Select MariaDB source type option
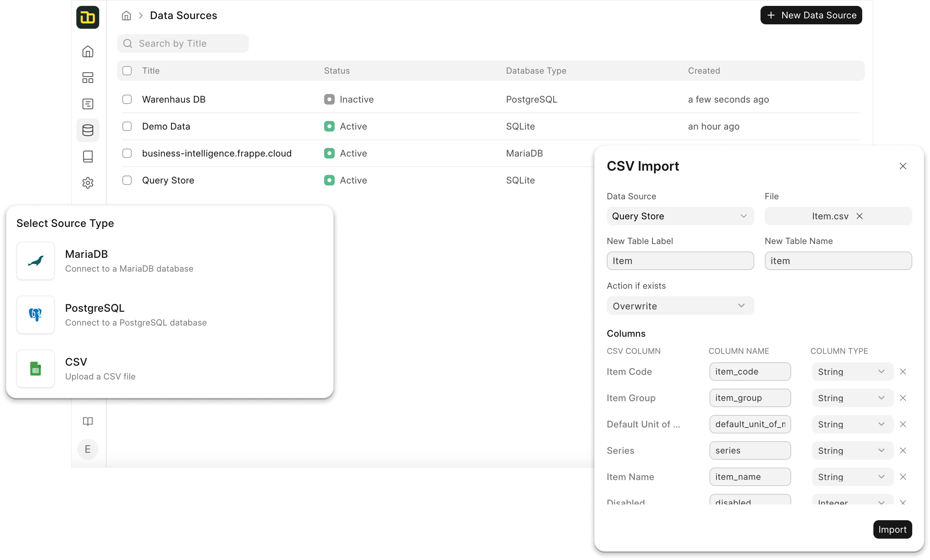 [x=169, y=260]
